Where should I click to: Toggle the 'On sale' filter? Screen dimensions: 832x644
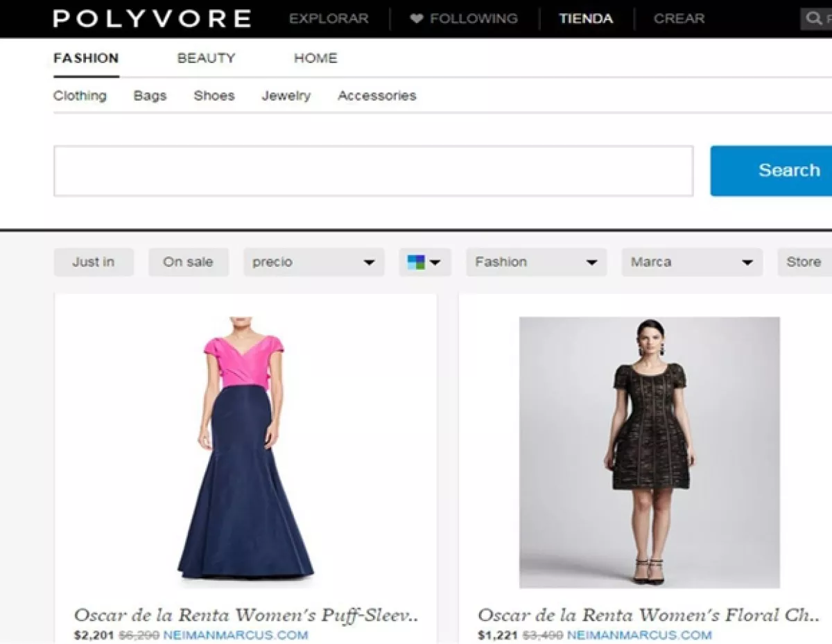pos(189,262)
